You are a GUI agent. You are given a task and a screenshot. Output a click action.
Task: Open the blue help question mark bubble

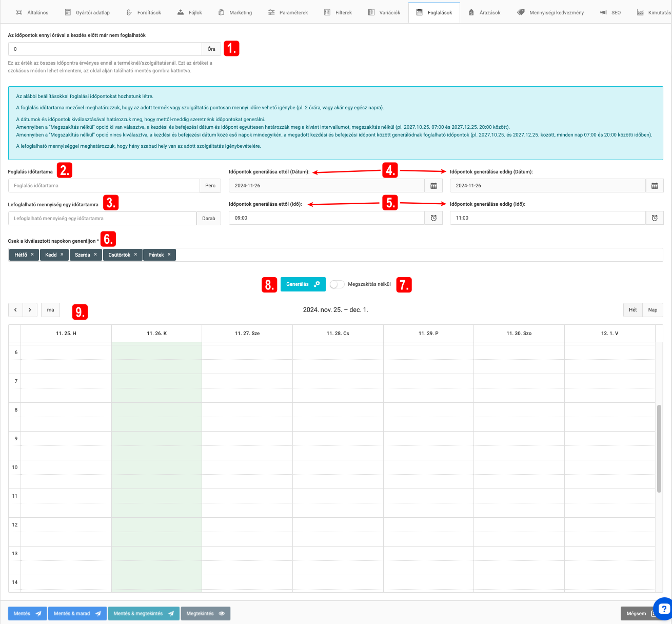[663, 608]
